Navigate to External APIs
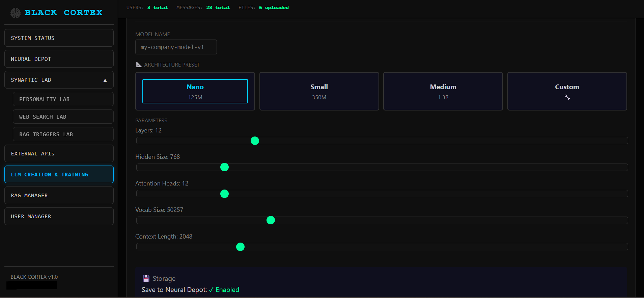644x298 pixels. click(59, 154)
